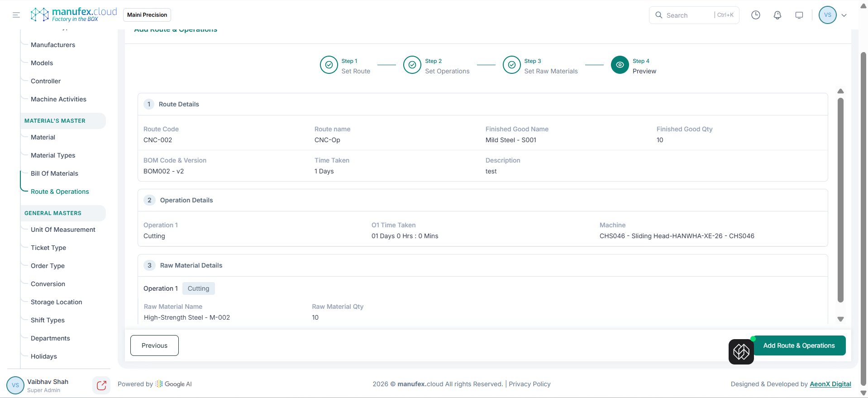Click the Previous button
The height and width of the screenshot is (398, 868).
154,345
